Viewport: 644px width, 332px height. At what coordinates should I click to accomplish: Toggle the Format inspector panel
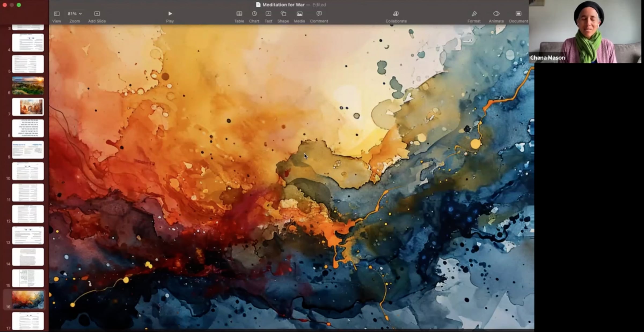point(474,14)
